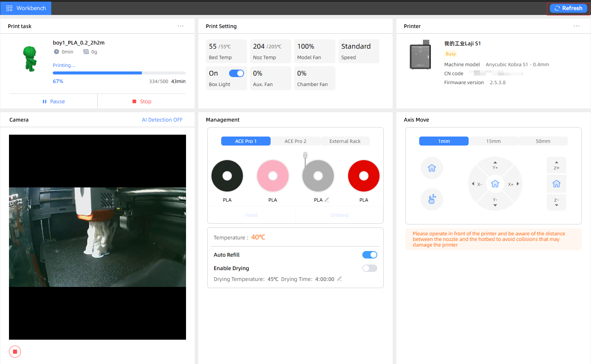Edit drying temperature and time with the pencil icon
Image resolution: width=591 pixels, height=364 pixels.
(340, 279)
